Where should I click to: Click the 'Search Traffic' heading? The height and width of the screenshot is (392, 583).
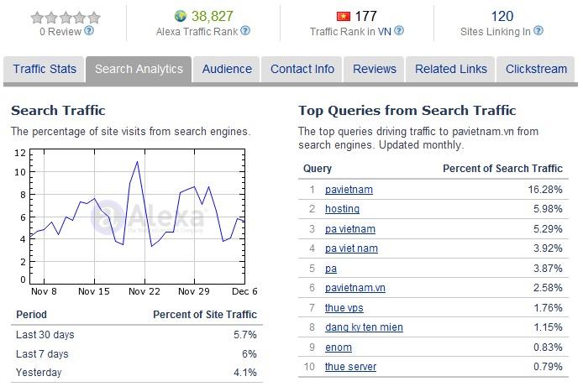coord(58,111)
